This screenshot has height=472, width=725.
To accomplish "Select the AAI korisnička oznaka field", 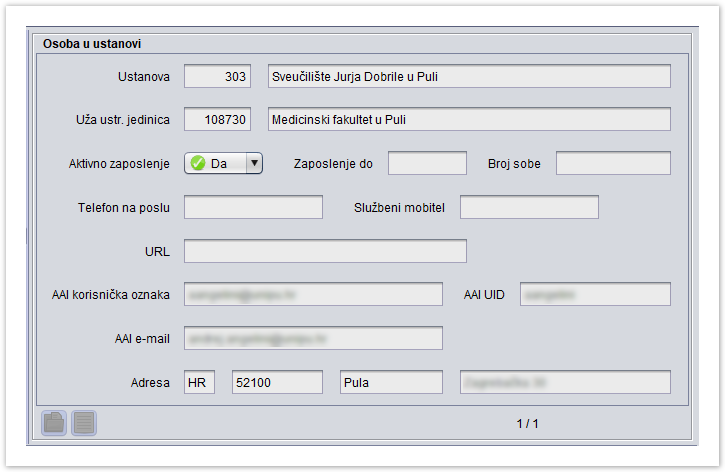I will pos(313,295).
